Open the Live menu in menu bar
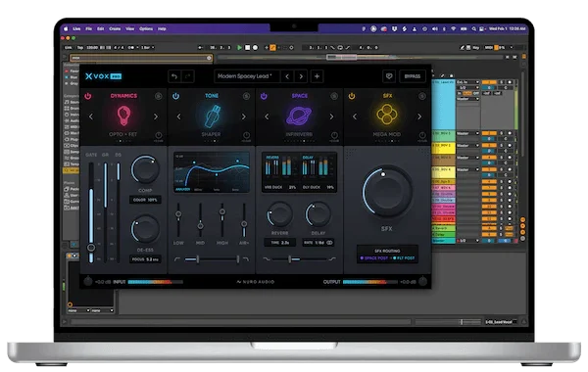Screen dimensions: 588x372 76,28
